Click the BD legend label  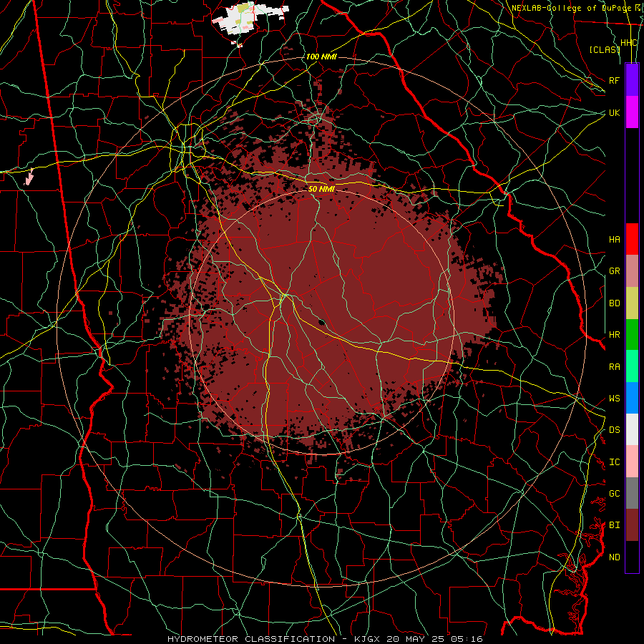pos(614,303)
